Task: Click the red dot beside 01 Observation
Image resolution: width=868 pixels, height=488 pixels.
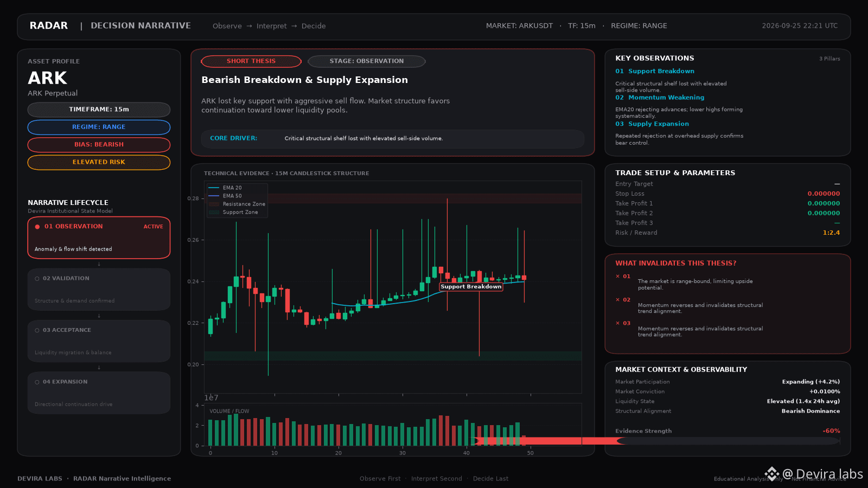Action: click(x=37, y=227)
